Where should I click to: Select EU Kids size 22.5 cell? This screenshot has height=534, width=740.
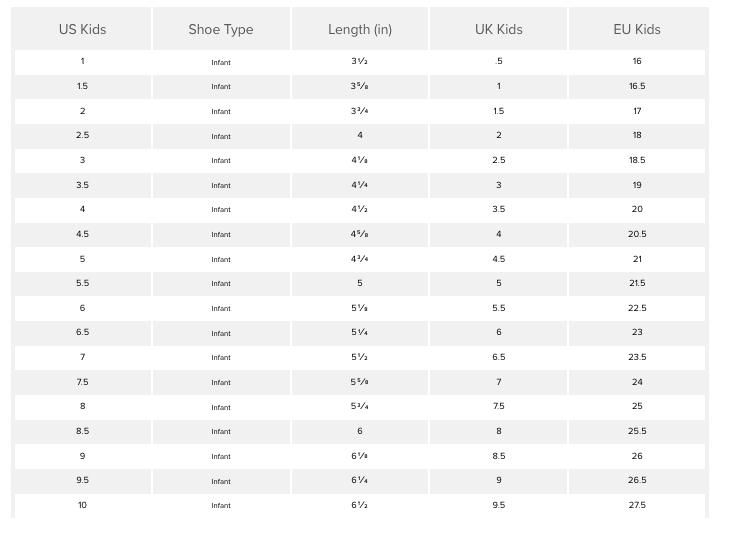637,308
